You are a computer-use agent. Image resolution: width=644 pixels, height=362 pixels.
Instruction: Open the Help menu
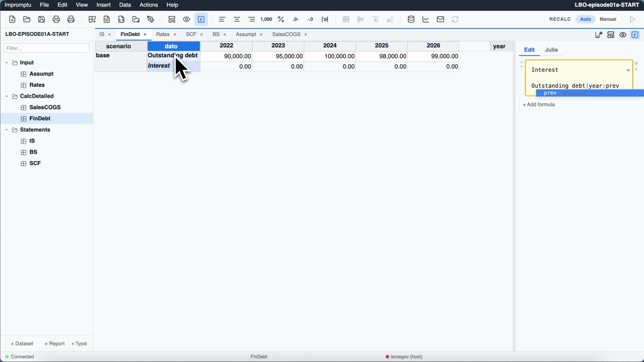click(x=172, y=5)
